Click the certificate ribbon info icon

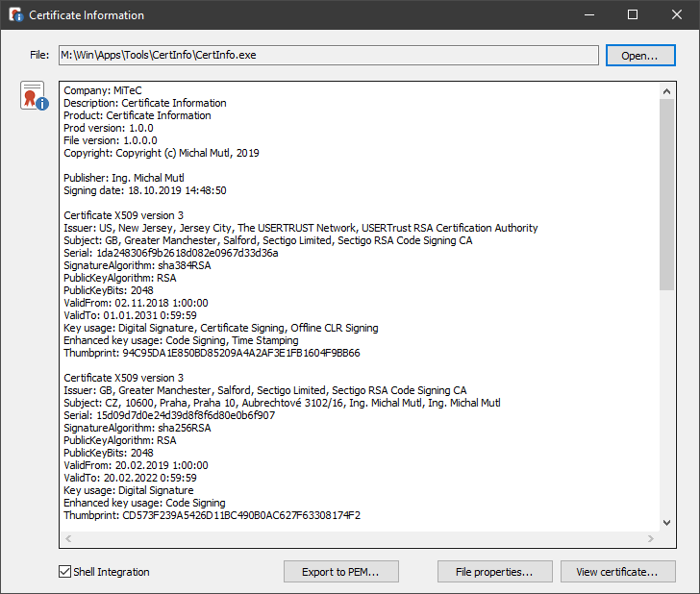[x=35, y=96]
